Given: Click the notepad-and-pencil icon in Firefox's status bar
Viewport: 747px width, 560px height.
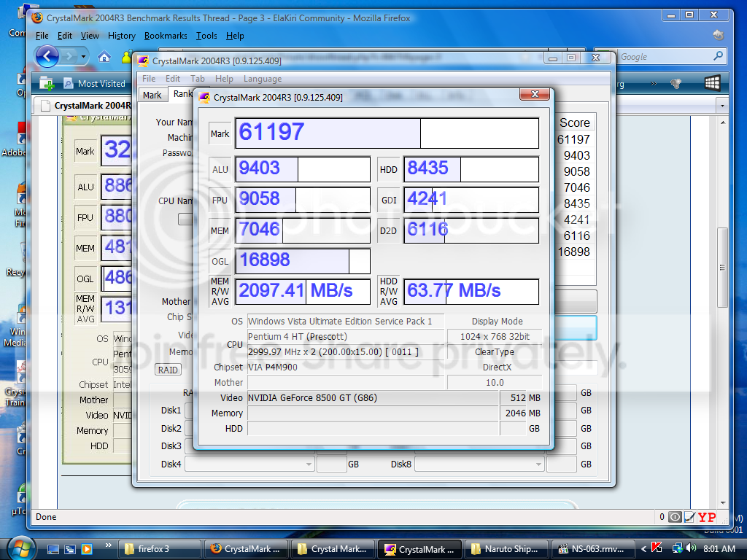Looking at the screenshot, I should point(689,517).
